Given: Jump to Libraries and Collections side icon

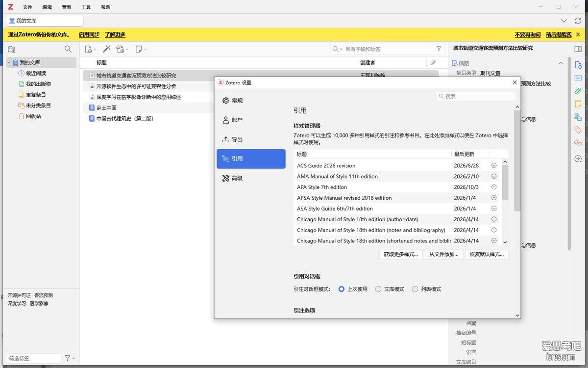Looking at the screenshot, I should pyautogui.click(x=578, y=117).
